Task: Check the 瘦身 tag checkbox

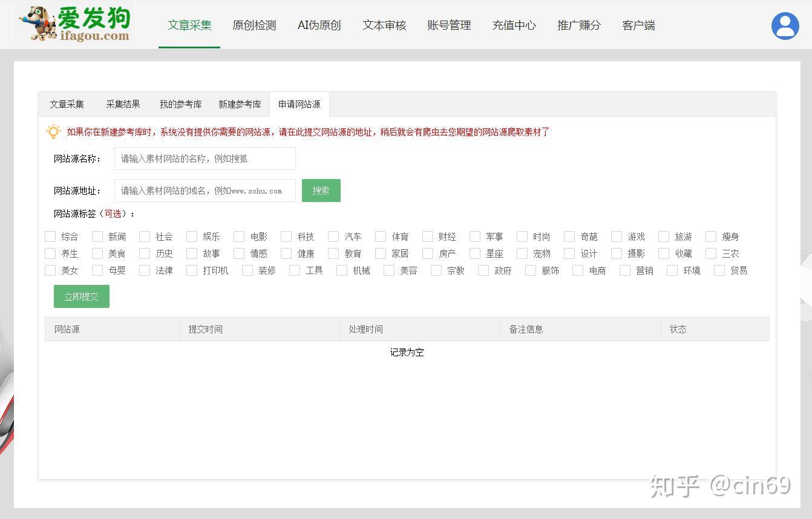Action: pos(711,237)
